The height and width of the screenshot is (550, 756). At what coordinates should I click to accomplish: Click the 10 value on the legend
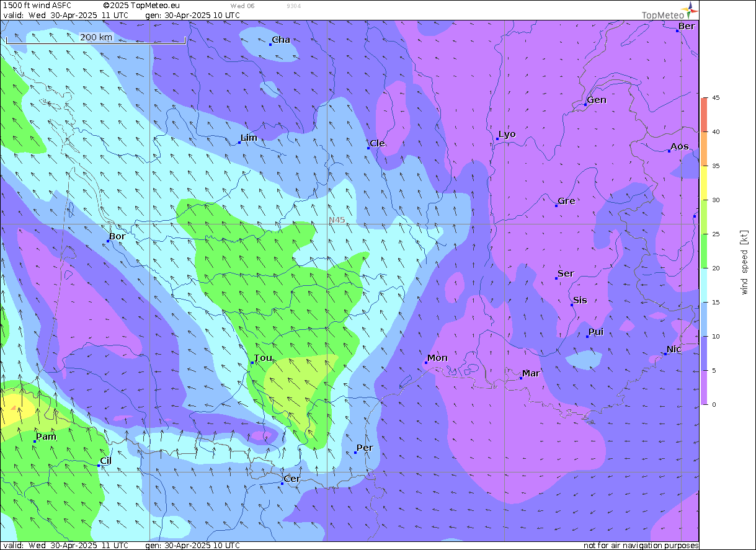pyautogui.click(x=716, y=337)
